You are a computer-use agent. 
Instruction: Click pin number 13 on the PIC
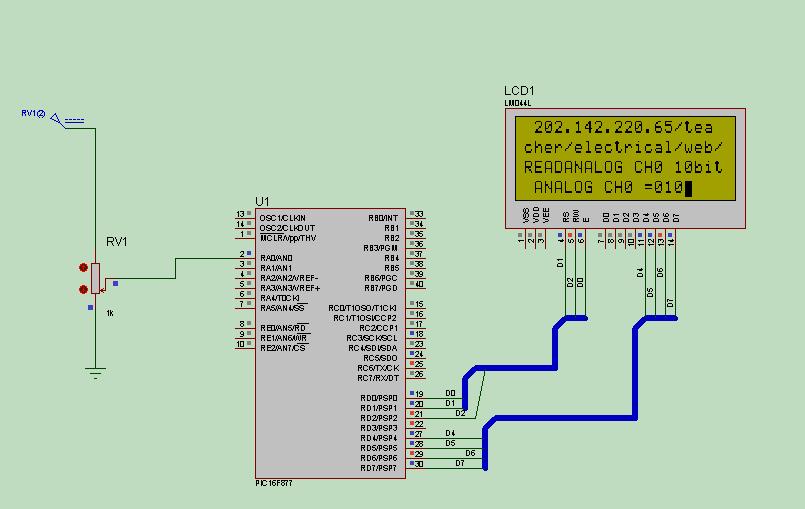[240, 214]
